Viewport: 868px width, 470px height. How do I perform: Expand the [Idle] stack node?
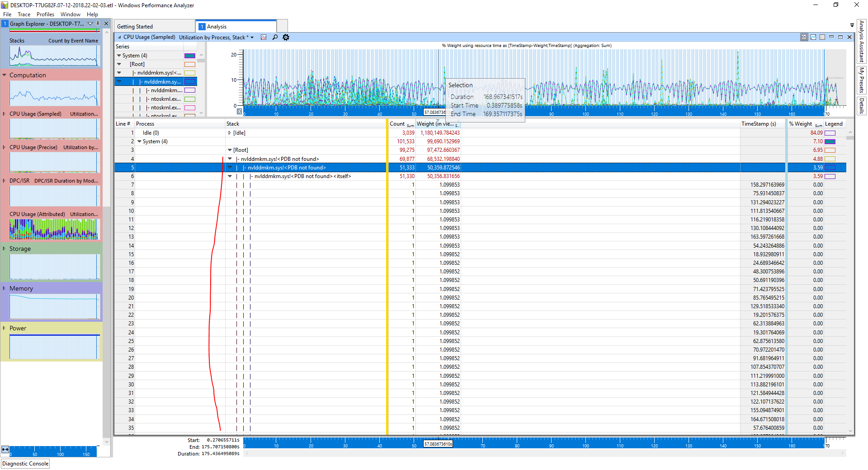tap(230, 133)
